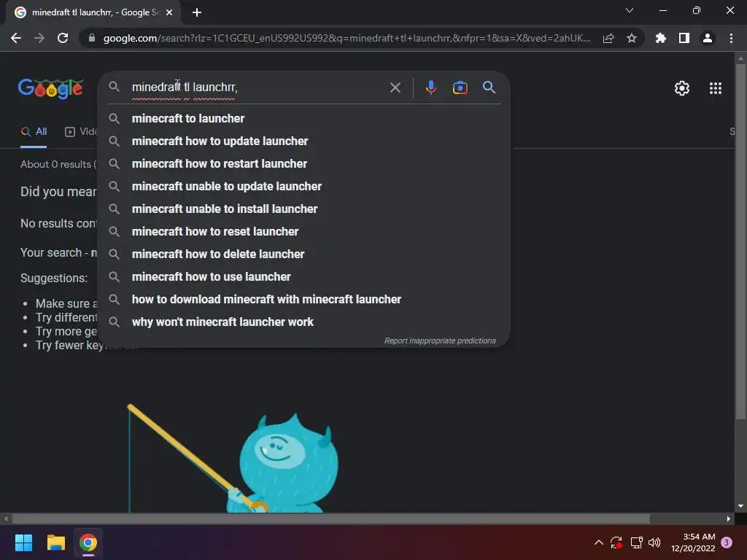The image size is (747, 560).
Task: Open search by image camera icon
Action: (x=460, y=87)
